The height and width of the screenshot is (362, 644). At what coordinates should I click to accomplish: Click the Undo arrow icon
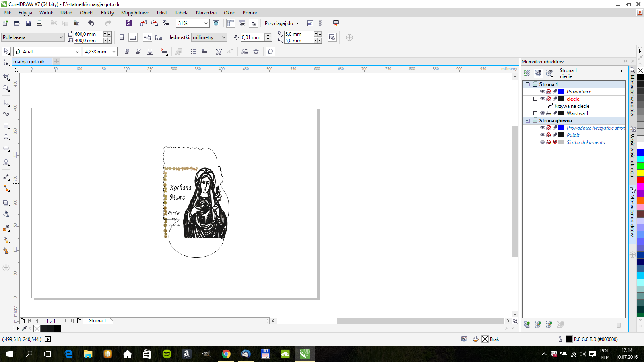coord(91,23)
